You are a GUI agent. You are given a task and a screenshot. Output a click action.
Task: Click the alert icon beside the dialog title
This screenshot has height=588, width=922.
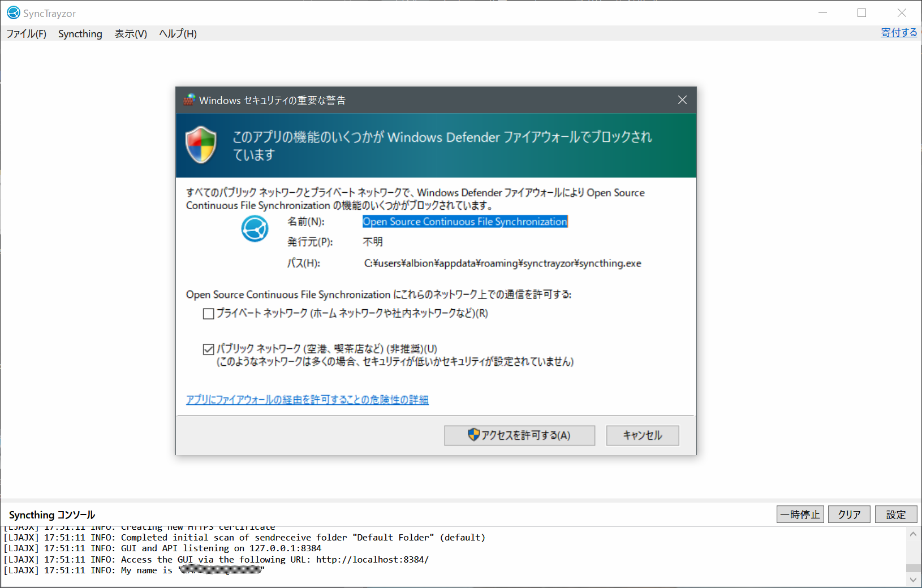[188, 100]
